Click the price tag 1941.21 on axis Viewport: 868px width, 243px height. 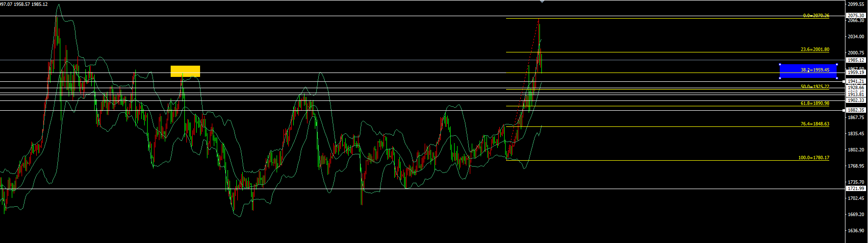pos(856,81)
